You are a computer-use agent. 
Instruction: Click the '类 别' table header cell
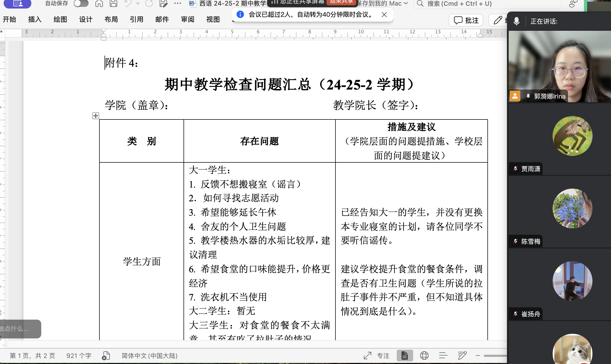pyautogui.click(x=142, y=141)
